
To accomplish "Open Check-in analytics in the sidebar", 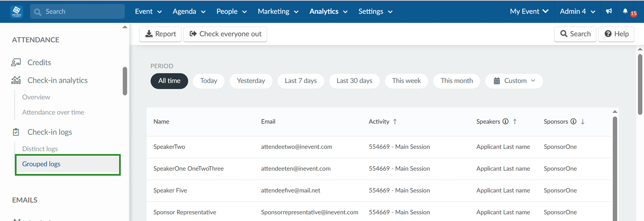I will pyautogui.click(x=57, y=80).
